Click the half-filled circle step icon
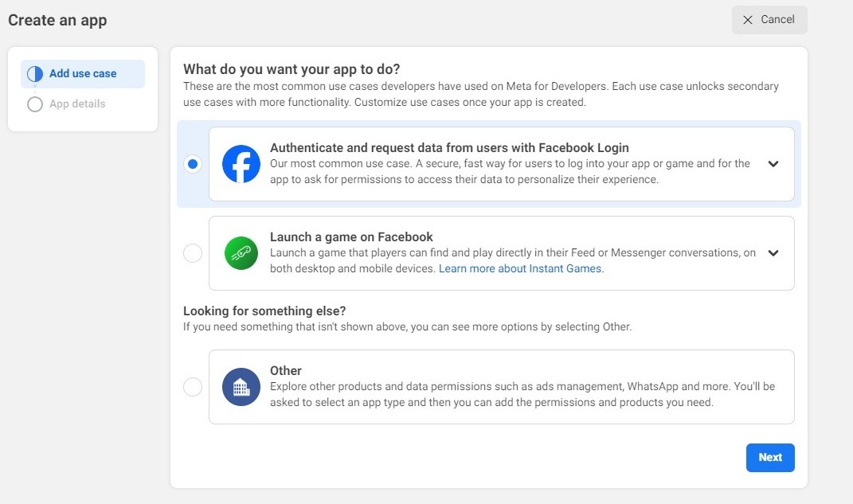Screen dimensions: 853x504 35,73
